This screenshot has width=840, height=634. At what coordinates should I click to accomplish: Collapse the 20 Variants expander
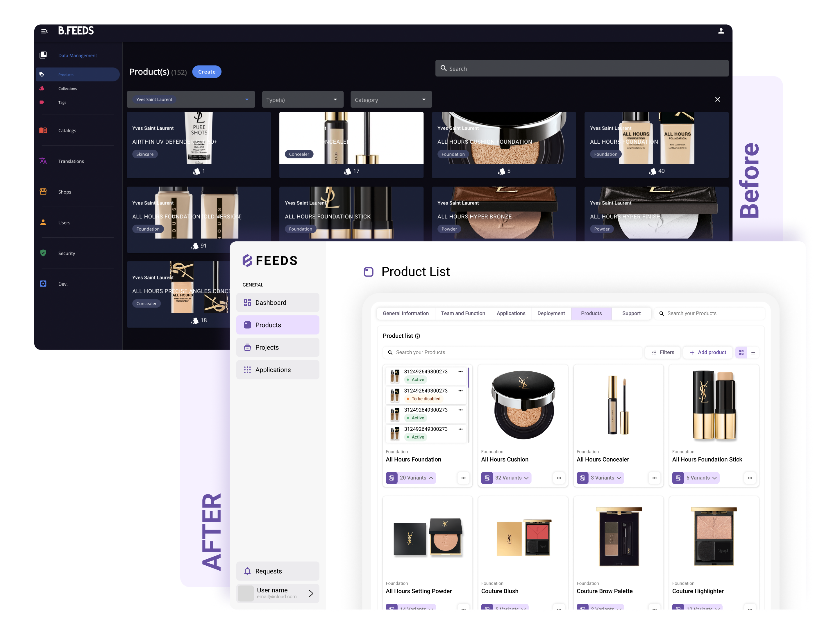(x=410, y=478)
